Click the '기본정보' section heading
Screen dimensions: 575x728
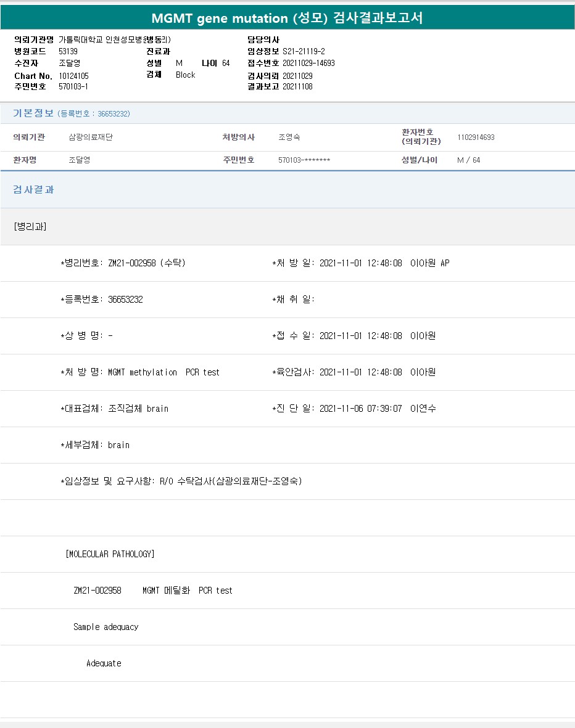pos(33,113)
